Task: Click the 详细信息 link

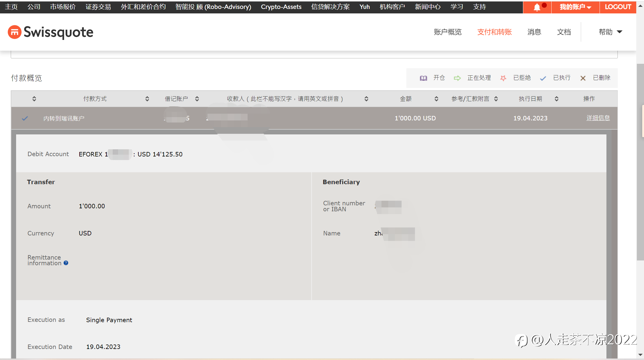Action: 598,118
